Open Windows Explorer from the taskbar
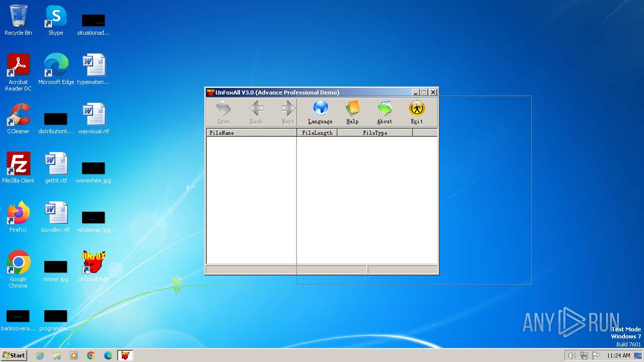 tap(57, 355)
